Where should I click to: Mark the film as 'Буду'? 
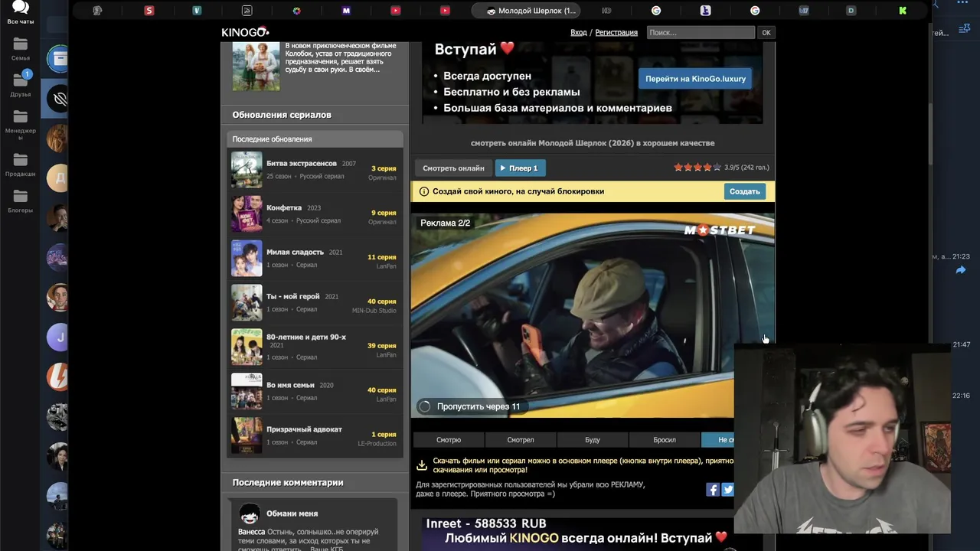593,440
